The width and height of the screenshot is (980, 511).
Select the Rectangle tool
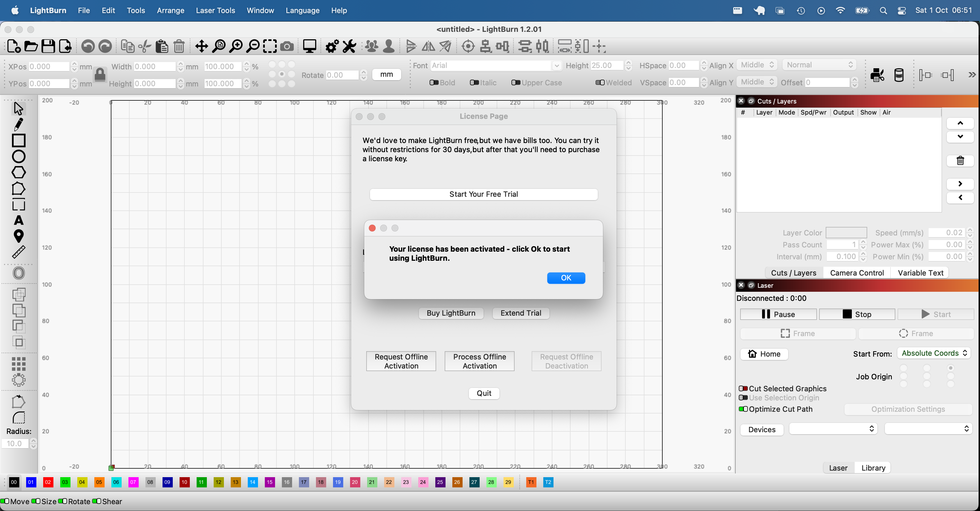(x=19, y=140)
